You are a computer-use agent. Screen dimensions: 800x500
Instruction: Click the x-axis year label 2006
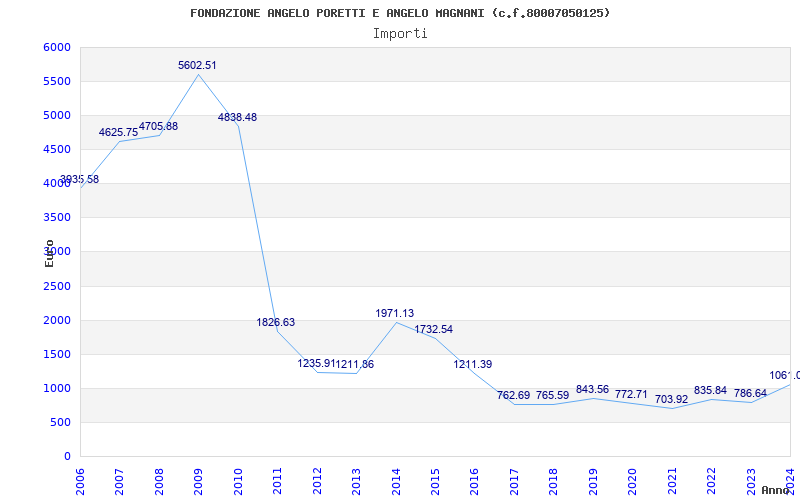(x=81, y=482)
